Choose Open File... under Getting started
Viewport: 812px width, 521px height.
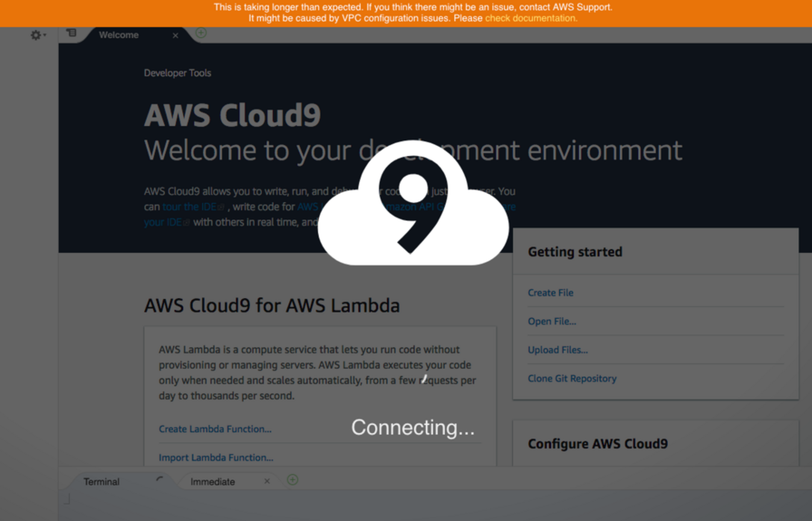click(552, 321)
